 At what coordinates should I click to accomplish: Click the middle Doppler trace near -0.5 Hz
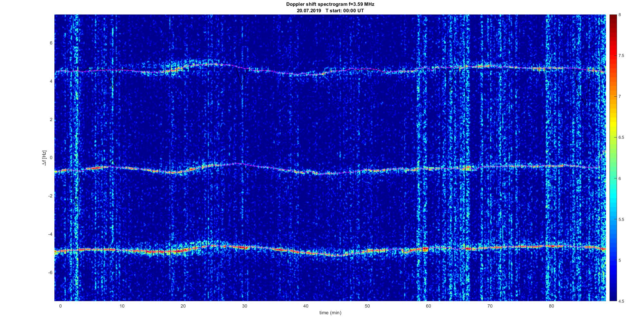click(330, 169)
